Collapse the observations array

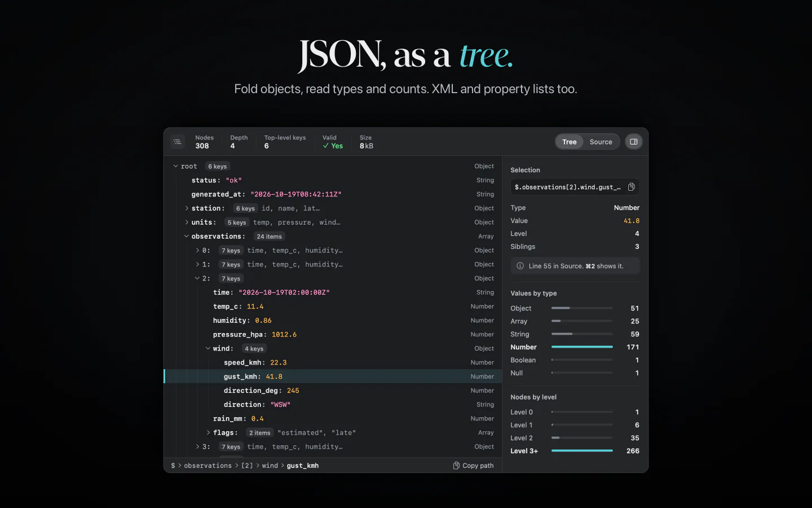(187, 236)
